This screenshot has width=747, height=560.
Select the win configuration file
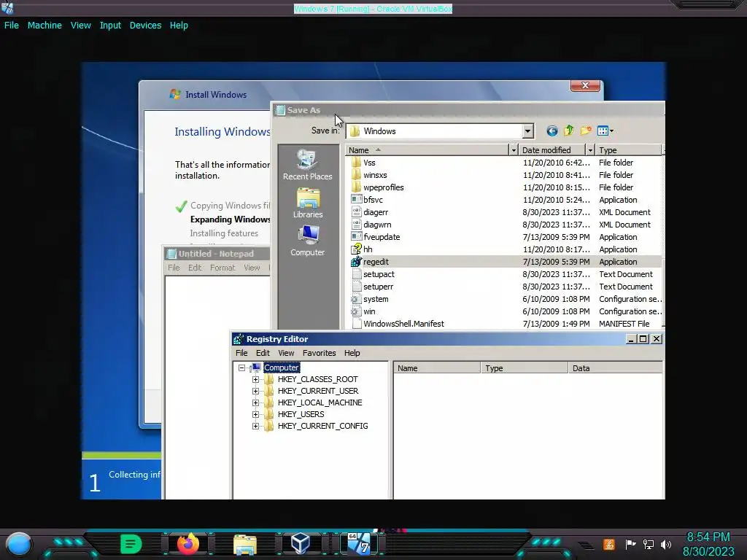(x=369, y=311)
